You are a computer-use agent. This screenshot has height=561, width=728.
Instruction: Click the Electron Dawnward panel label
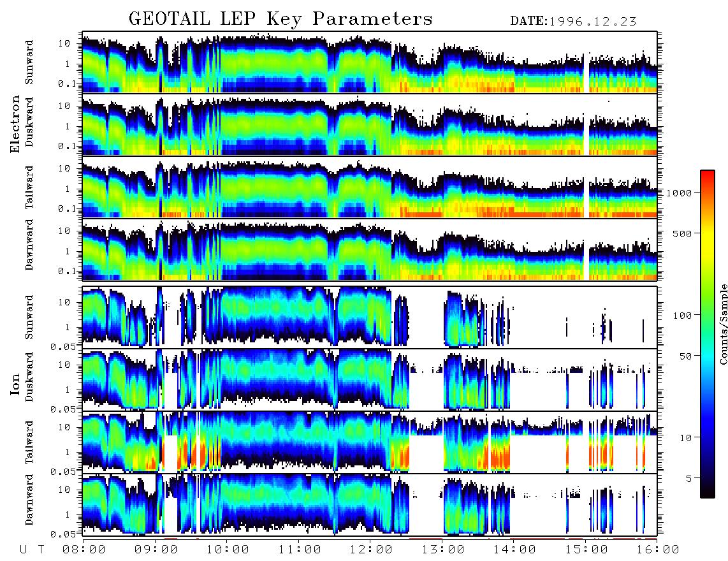pos(29,245)
